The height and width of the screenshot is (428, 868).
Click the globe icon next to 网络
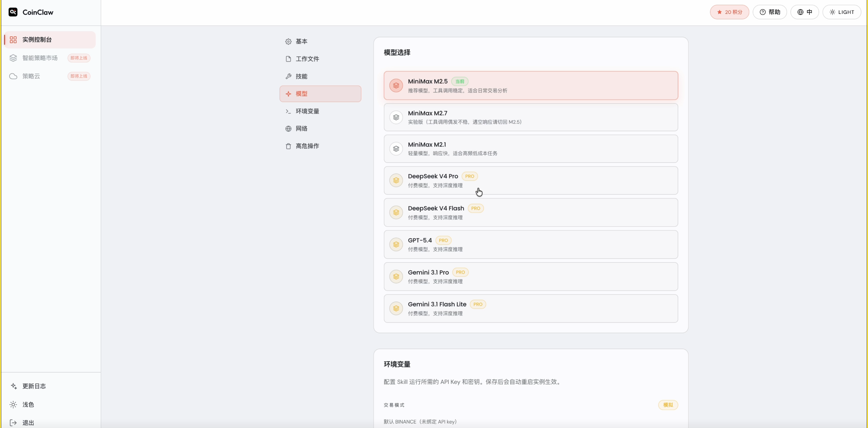288,129
